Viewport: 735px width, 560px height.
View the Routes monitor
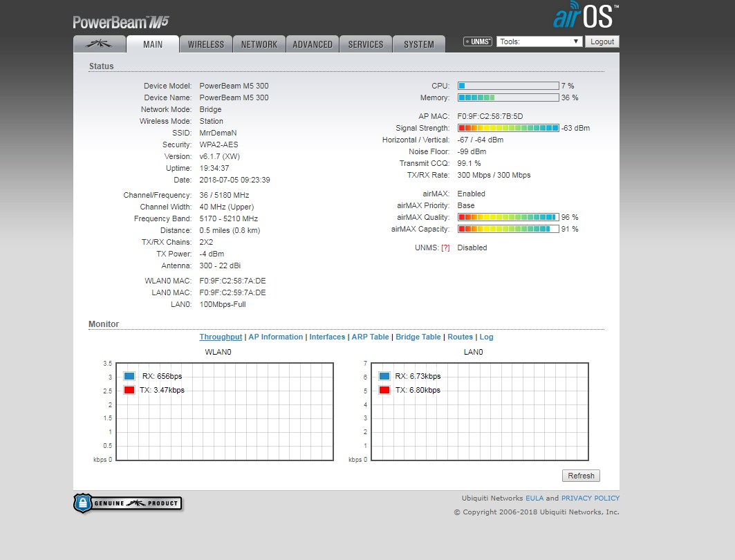pyautogui.click(x=460, y=337)
